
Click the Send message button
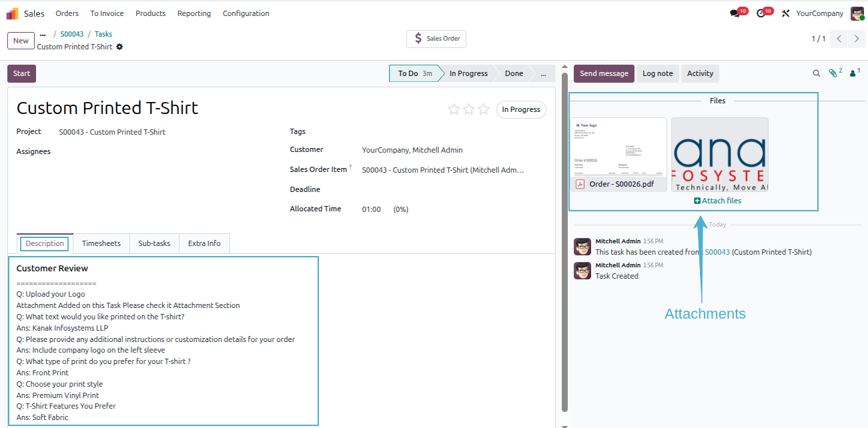604,73
